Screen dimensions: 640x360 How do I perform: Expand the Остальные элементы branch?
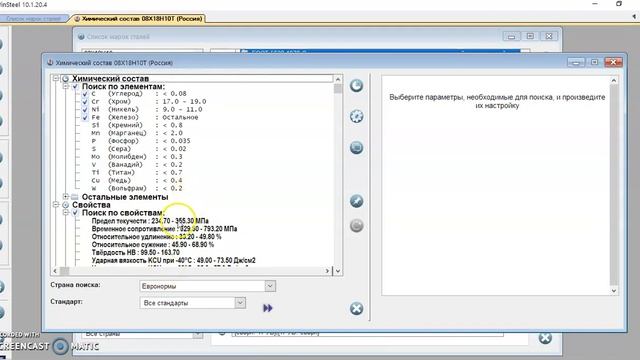click(65, 197)
